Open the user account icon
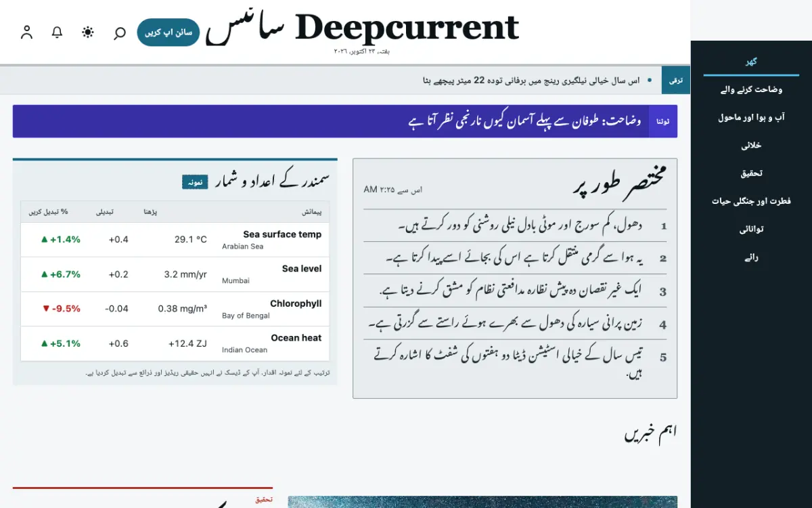The width and height of the screenshot is (812, 508). coord(27,33)
